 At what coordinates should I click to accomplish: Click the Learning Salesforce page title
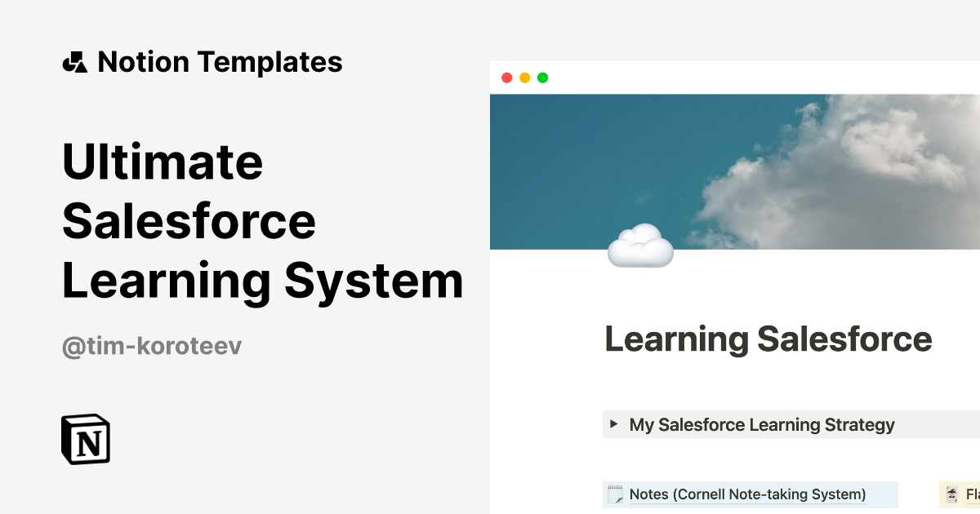[x=768, y=339]
